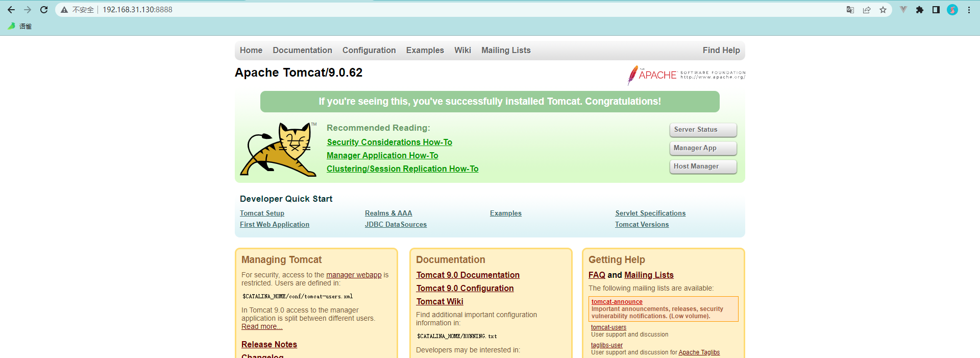
Task: Open the First Web Application link
Action: coord(275,224)
